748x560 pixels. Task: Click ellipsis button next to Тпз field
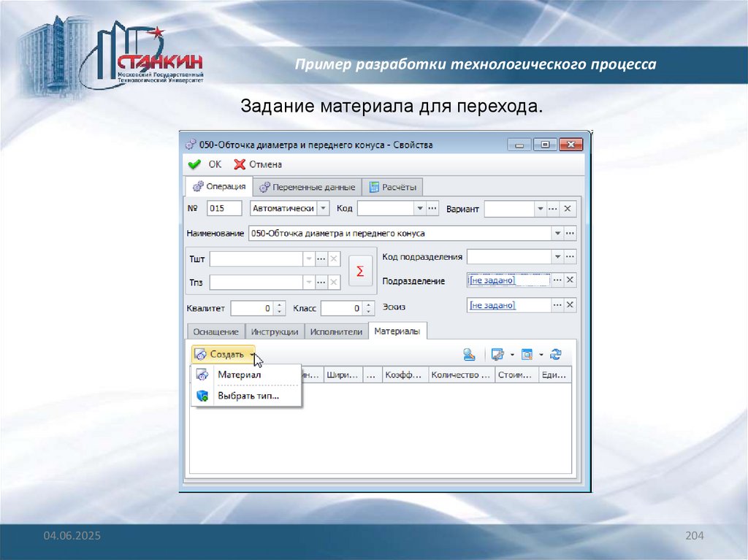(321, 283)
